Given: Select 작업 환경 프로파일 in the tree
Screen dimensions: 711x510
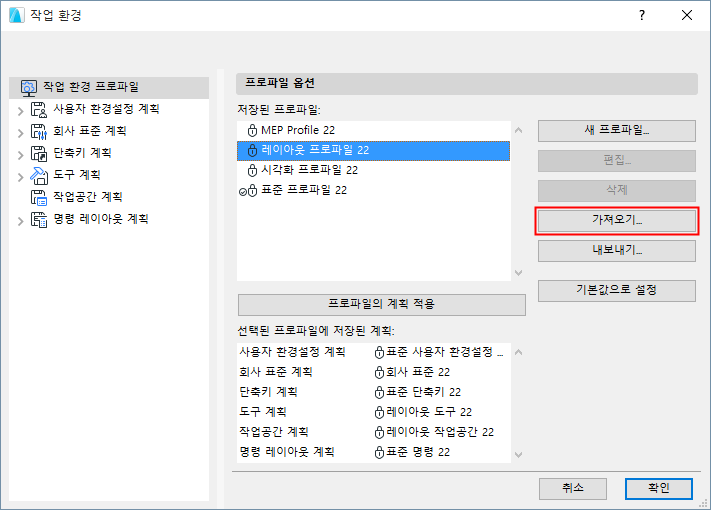Looking at the screenshot, I should (x=109, y=87).
